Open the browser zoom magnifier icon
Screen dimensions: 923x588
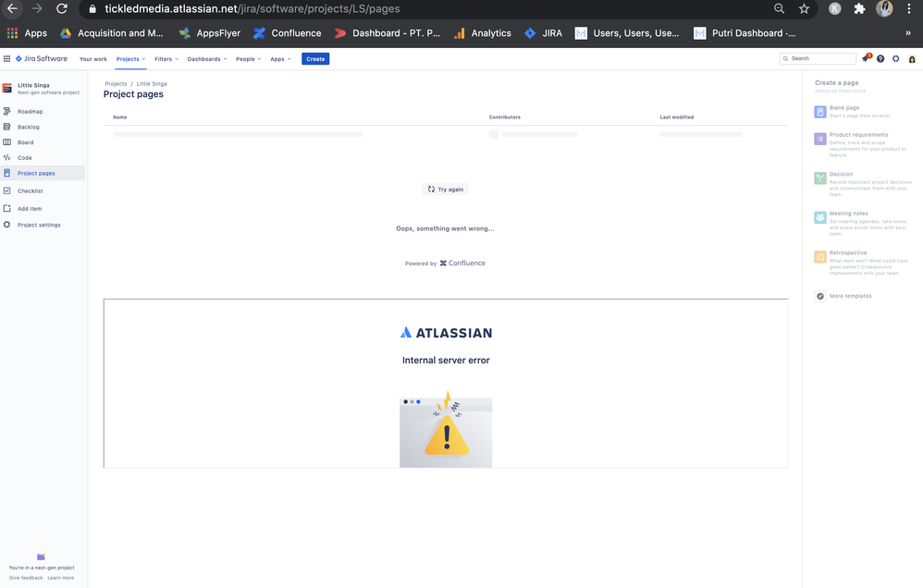coord(780,9)
